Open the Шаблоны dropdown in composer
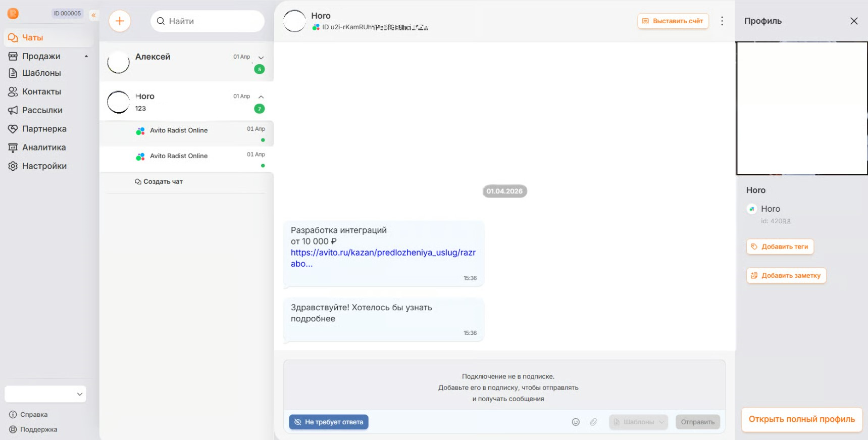 (x=639, y=422)
